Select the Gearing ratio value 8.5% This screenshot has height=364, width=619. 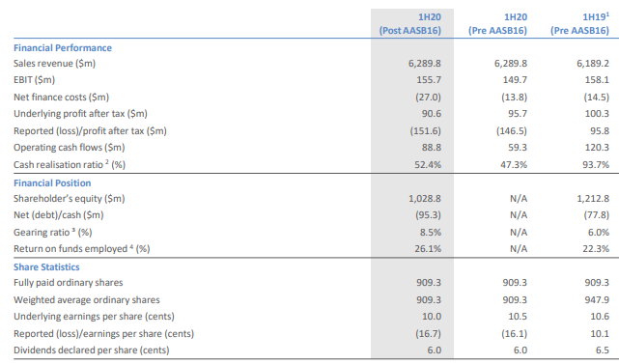click(431, 233)
